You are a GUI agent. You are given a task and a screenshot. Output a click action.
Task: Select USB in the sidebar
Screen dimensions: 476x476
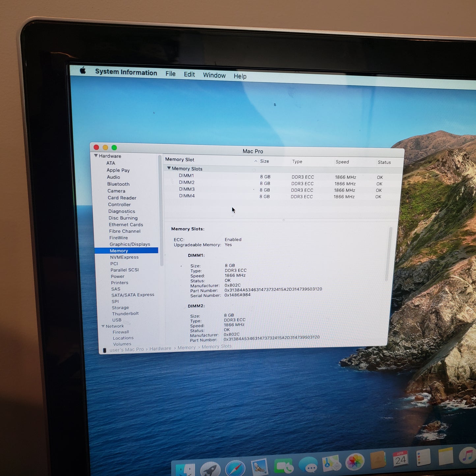coord(117,320)
